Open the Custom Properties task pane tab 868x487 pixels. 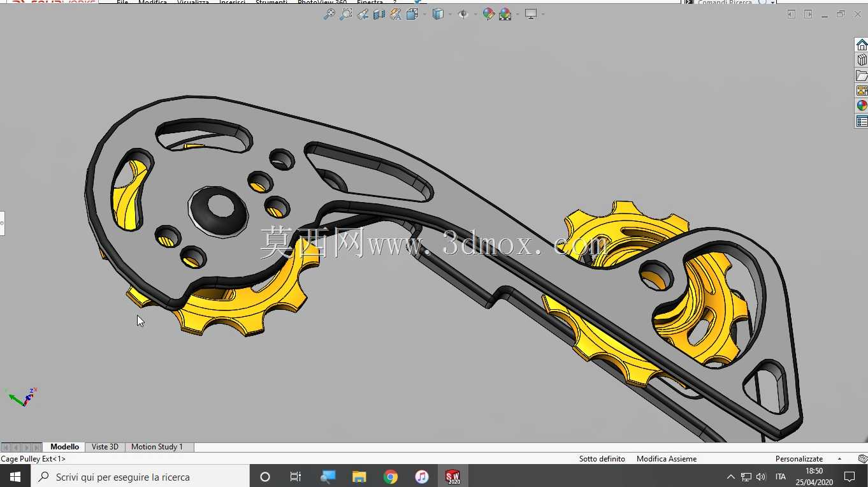862,121
